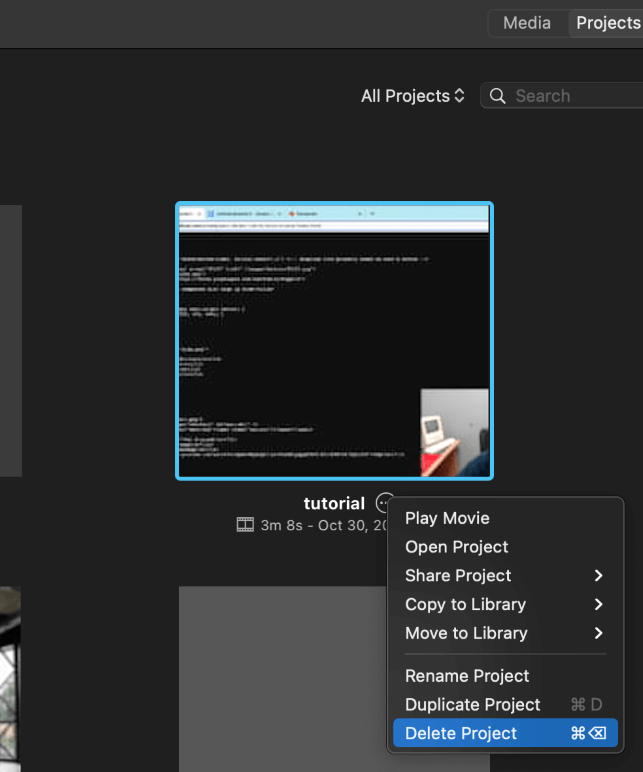Open the All Projects filter dropdown
This screenshot has height=772, width=643.
point(413,96)
